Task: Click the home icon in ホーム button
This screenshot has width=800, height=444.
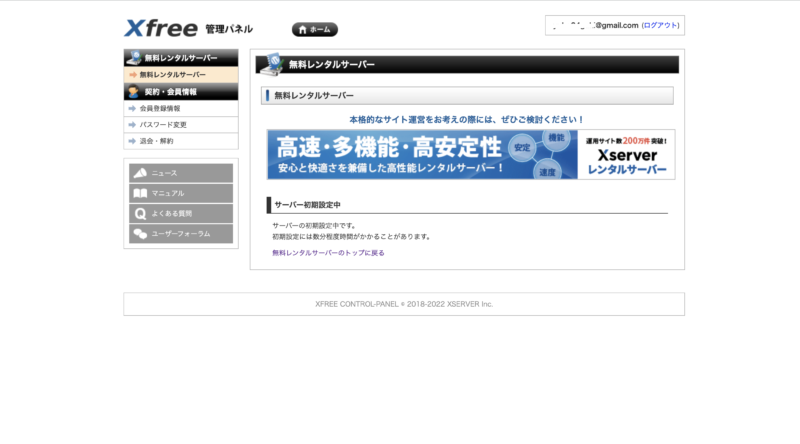Action: [x=303, y=30]
